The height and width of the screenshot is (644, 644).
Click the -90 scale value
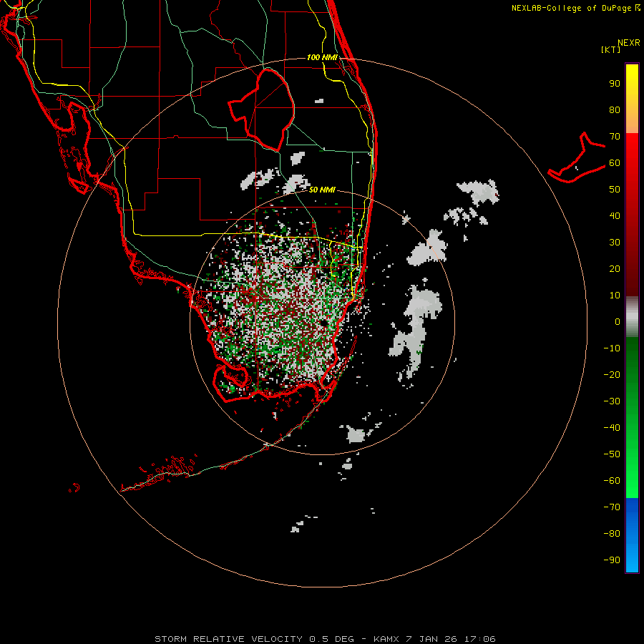pyautogui.click(x=612, y=560)
